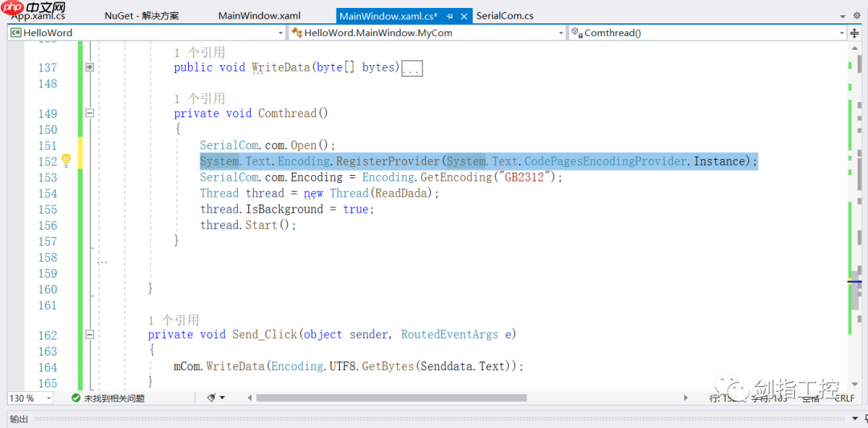Pin the MainWindow.xaml.cs tab

coord(448,16)
